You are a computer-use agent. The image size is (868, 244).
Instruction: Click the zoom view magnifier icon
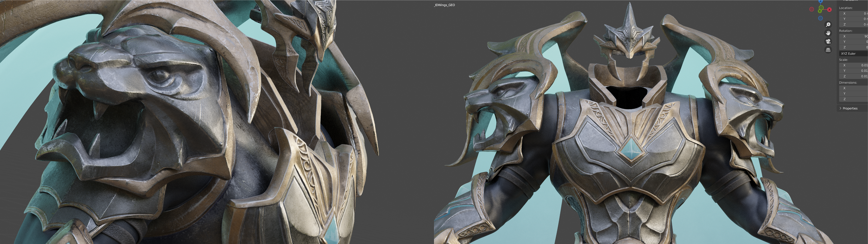[828, 25]
